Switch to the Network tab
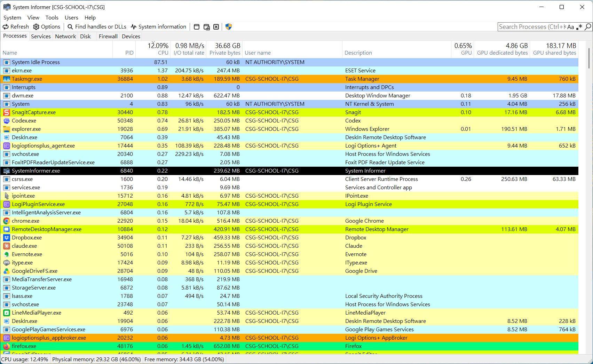Viewport: 593px width, 364px height. [x=65, y=37]
